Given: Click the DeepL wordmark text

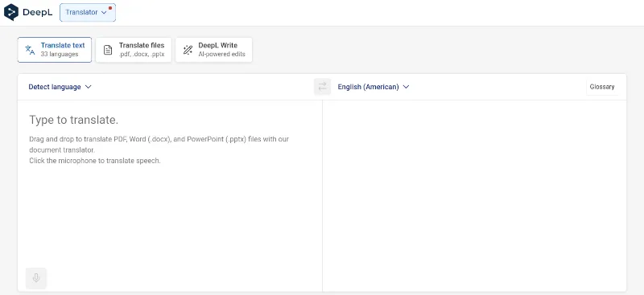Looking at the screenshot, I should [x=38, y=12].
